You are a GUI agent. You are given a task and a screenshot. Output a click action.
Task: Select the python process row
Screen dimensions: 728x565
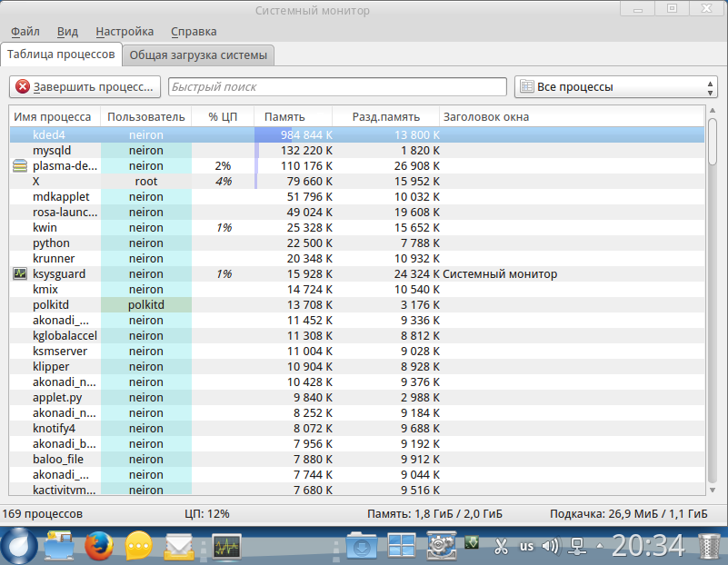coord(356,243)
